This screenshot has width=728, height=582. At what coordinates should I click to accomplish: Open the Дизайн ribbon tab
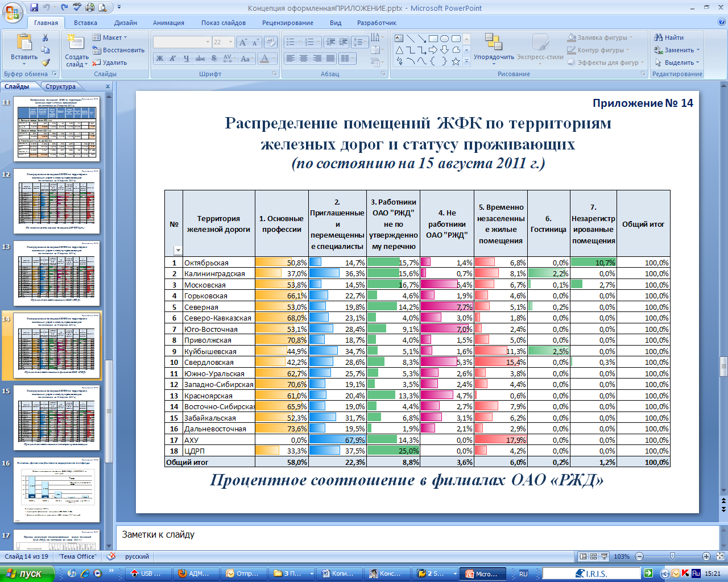pyautogui.click(x=126, y=23)
